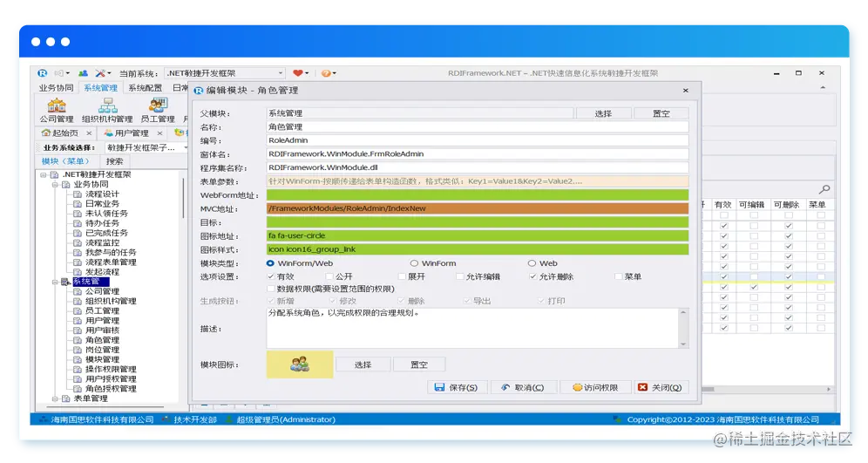Open 员工管理 from the ribbon

coord(158,110)
